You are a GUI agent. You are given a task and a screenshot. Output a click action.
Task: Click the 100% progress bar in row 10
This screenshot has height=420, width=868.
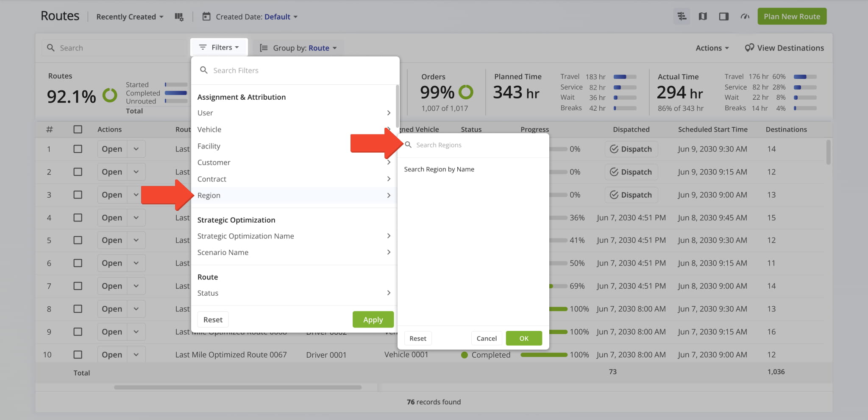point(544,355)
